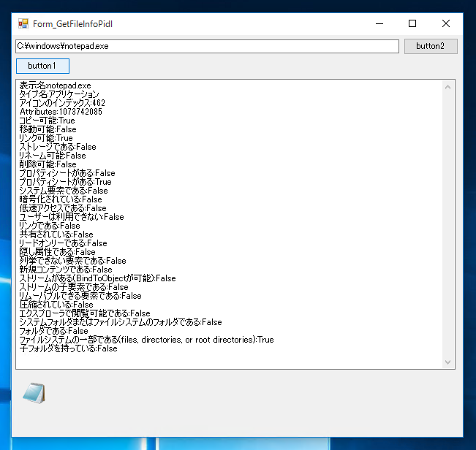
Task: Click the line 'ユーザーは利用できない:False'
Action: [72, 218]
